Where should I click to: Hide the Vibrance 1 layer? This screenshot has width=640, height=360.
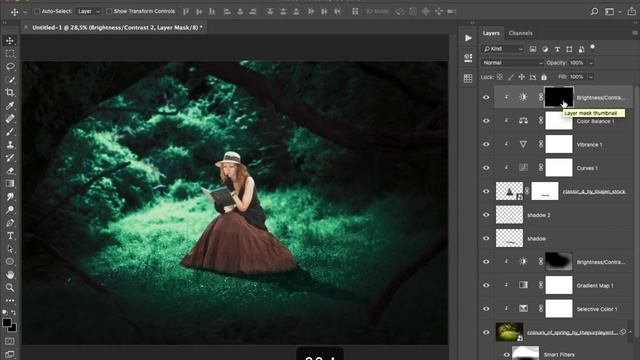tap(486, 144)
